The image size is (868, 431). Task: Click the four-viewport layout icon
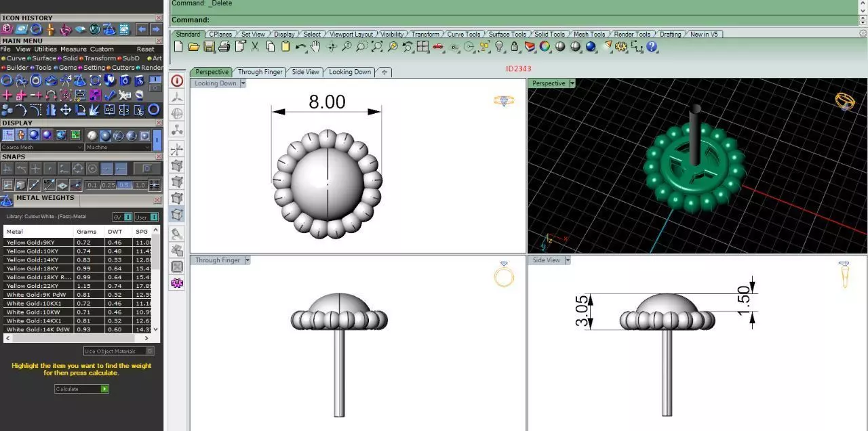422,47
